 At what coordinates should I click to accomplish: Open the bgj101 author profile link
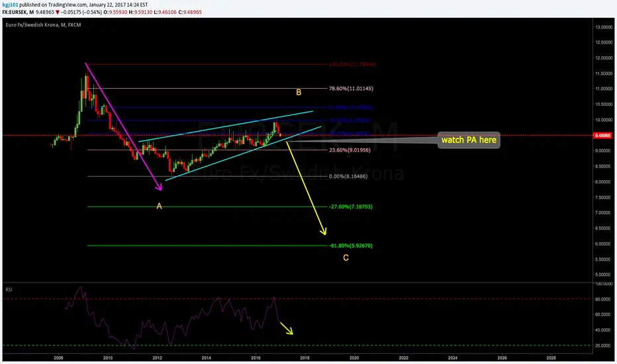click(10, 5)
